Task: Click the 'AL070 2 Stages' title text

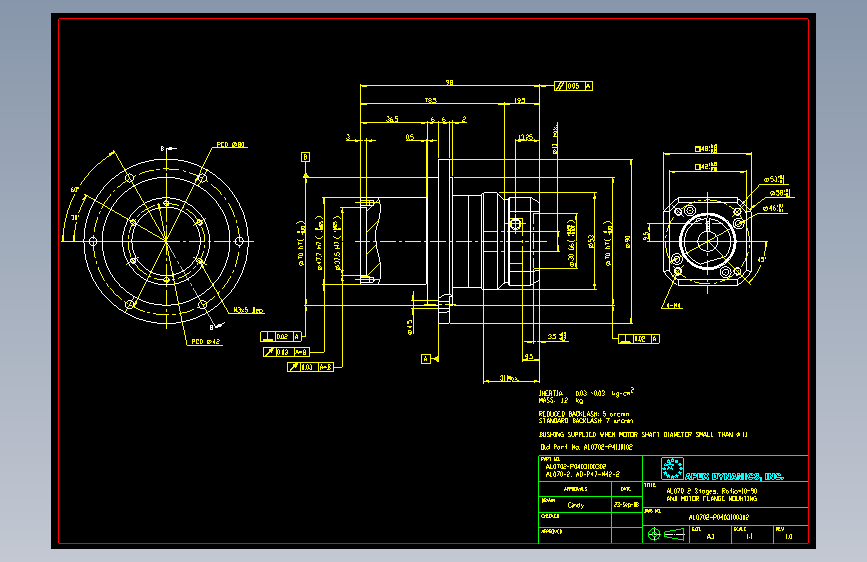Action: (x=712, y=491)
